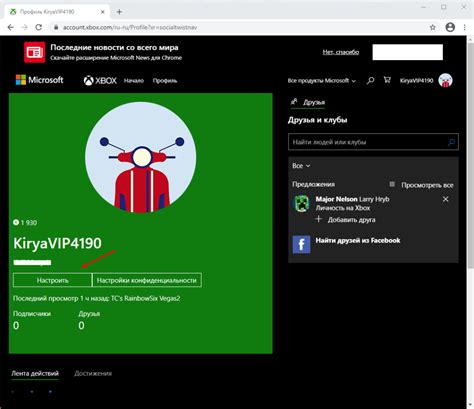Image resolution: width=474 pixels, height=409 pixels.
Task: Open the shopping cart icon
Action: 387,80
